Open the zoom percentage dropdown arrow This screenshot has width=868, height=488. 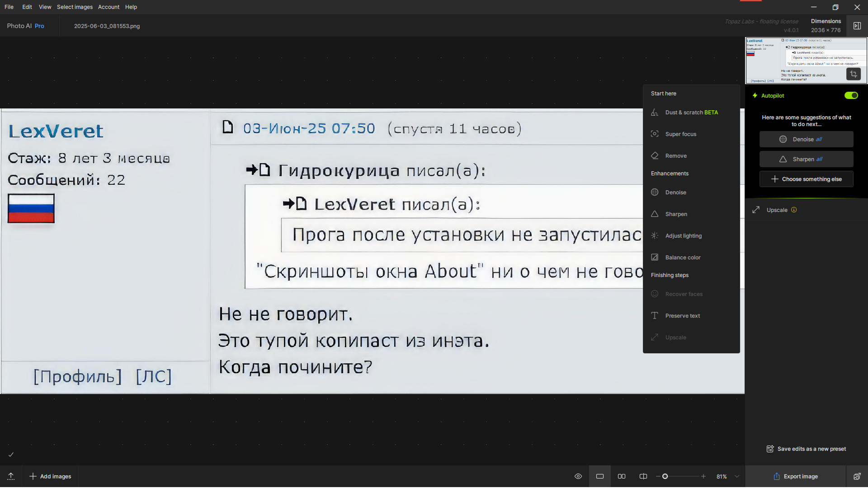737,476
